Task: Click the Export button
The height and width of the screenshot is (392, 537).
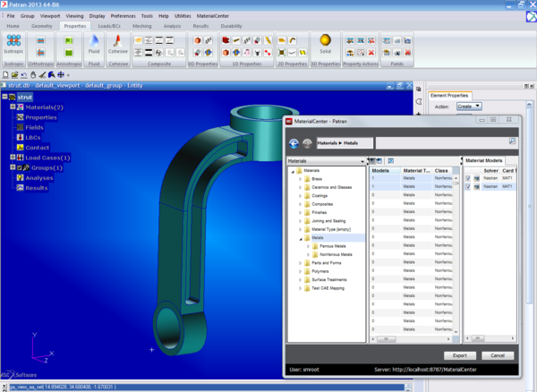Action: tap(459, 355)
